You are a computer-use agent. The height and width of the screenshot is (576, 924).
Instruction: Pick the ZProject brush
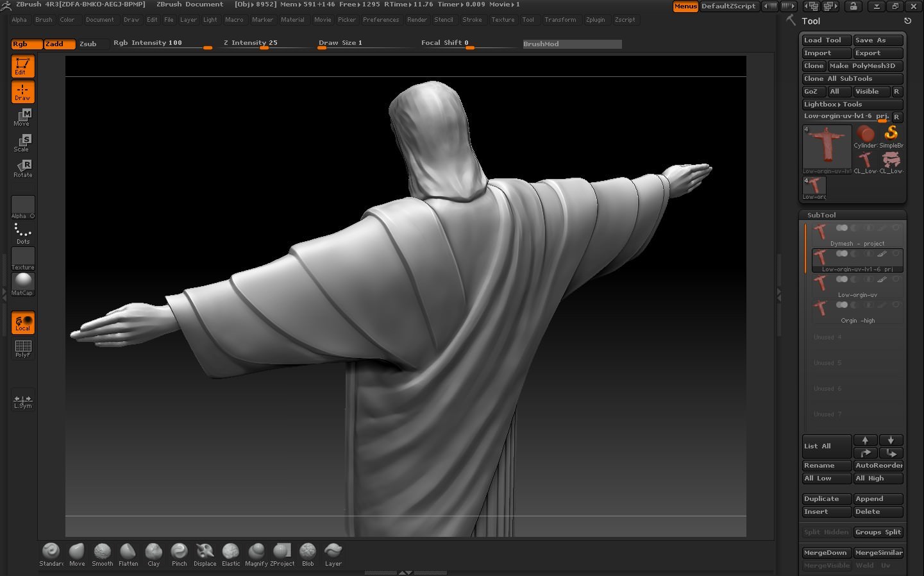282,554
